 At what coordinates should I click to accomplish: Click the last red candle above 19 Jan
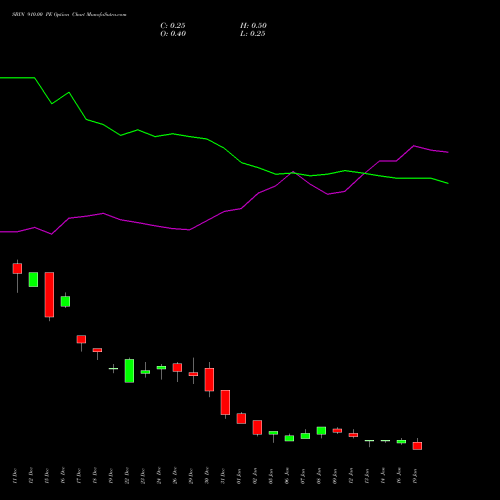pyautogui.click(x=417, y=446)
